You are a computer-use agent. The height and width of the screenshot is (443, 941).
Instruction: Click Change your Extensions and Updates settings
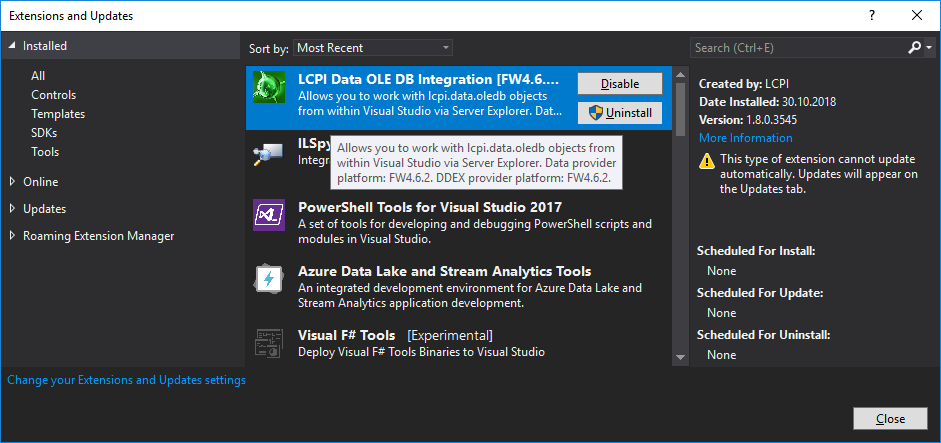point(126,380)
